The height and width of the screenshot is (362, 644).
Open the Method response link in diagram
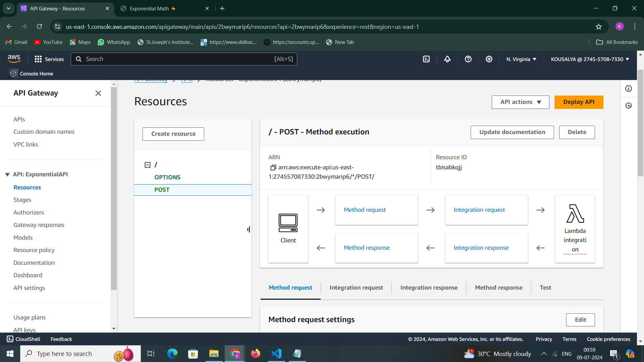367,248
